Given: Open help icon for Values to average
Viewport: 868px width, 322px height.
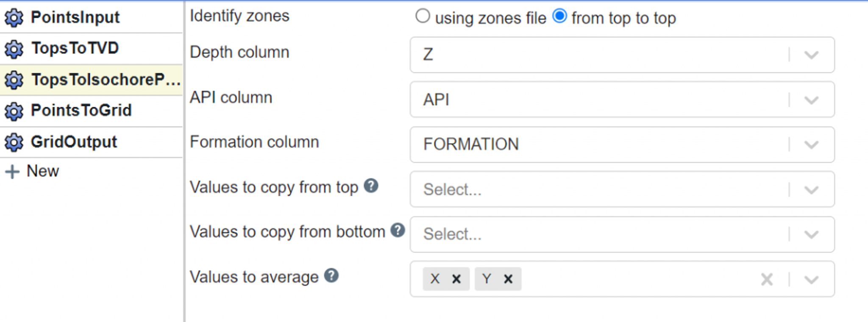Looking at the screenshot, I should tap(331, 275).
